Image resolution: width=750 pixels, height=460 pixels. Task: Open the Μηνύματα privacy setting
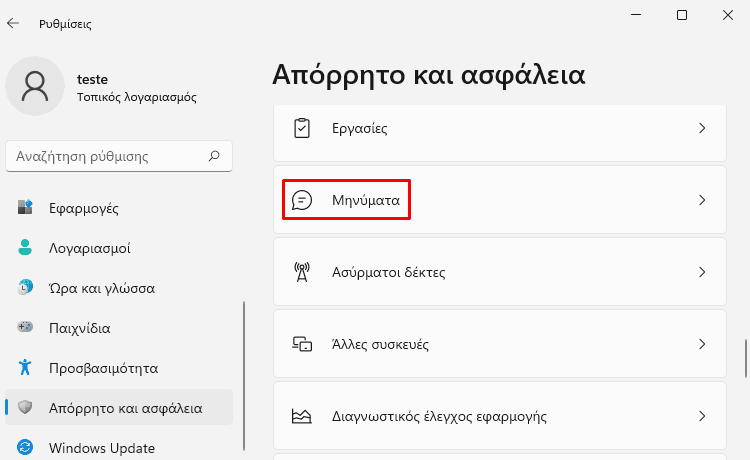(x=500, y=200)
